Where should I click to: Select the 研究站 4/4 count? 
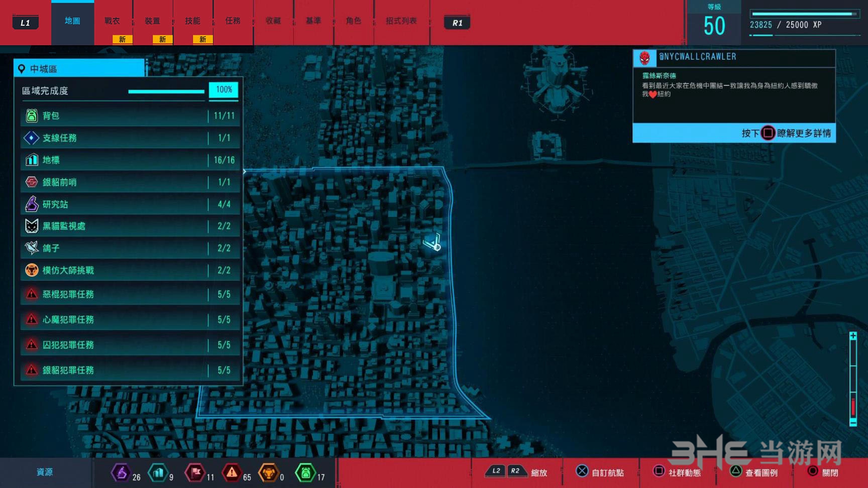coord(224,204)
